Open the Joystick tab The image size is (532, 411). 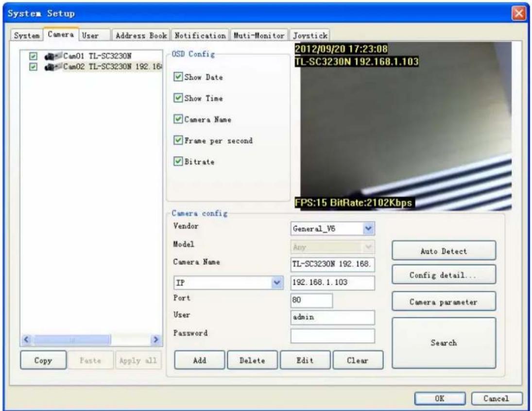pos(310,35)
